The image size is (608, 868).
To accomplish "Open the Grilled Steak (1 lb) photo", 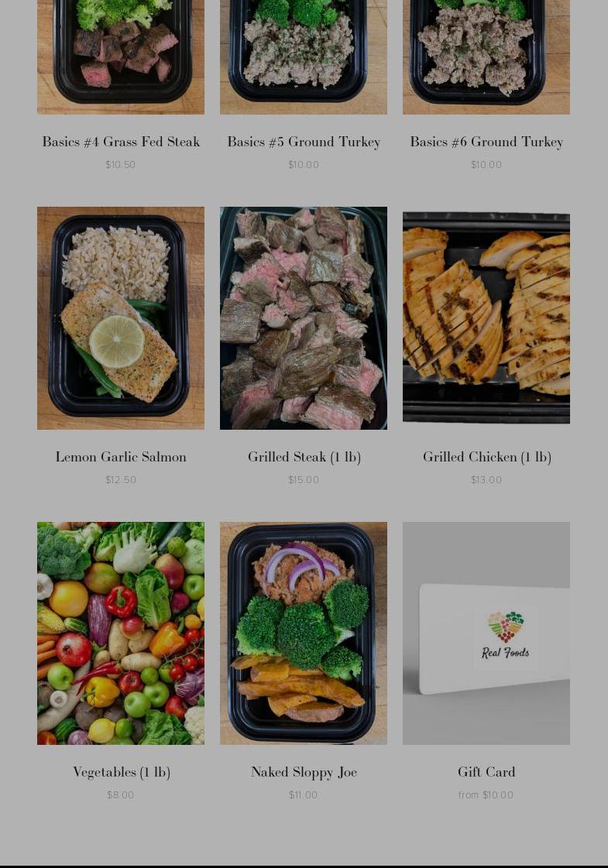I will (304, 318).
